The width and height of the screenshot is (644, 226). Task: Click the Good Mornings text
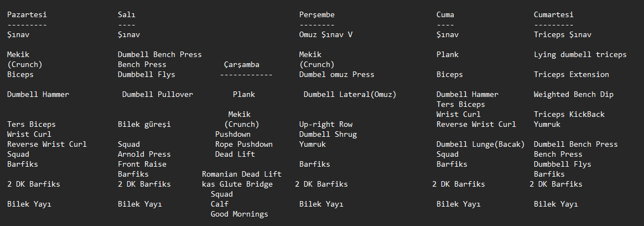(x=240, y=214)
